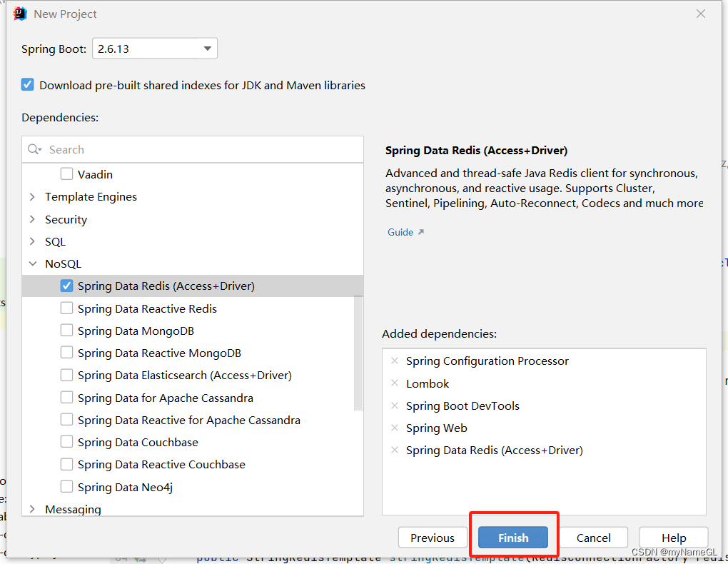
Task: Check Spring Data Reactive Redis
Action: click(x=66, y=308)
